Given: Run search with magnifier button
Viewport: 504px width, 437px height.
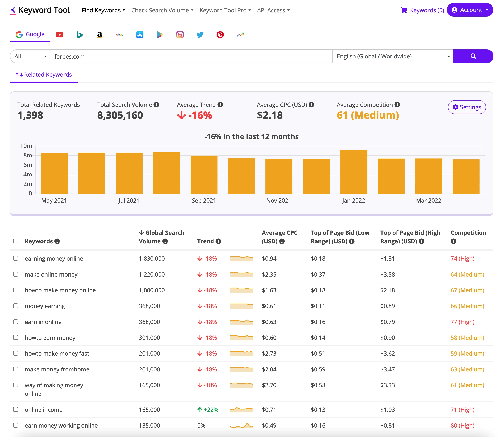Looking at the screenshot, I should (473, 56).
